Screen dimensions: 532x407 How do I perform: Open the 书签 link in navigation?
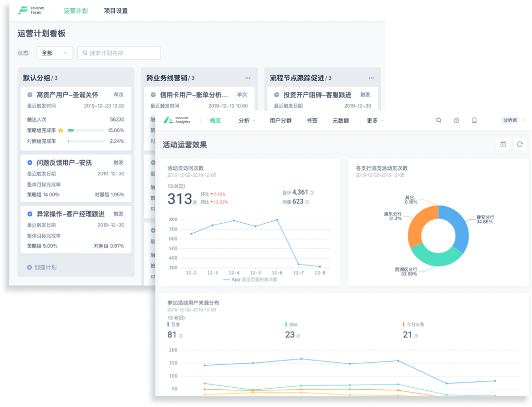click(312, 121)
